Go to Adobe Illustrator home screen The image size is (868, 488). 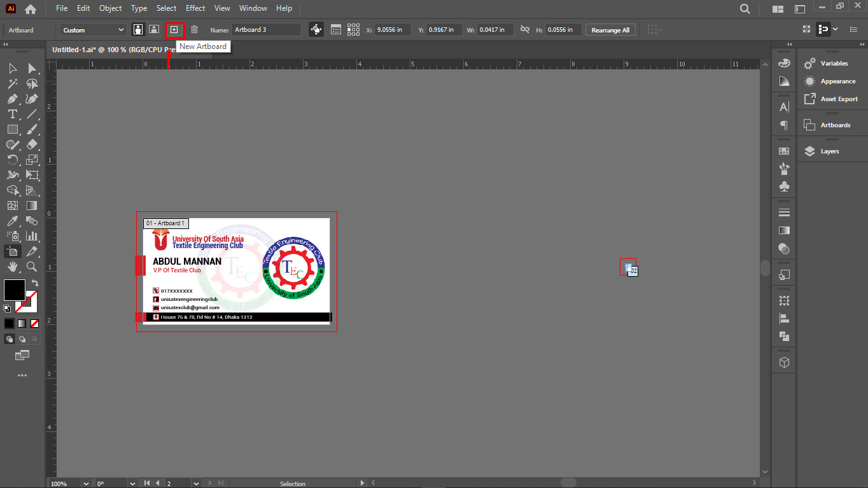(31, 9)
